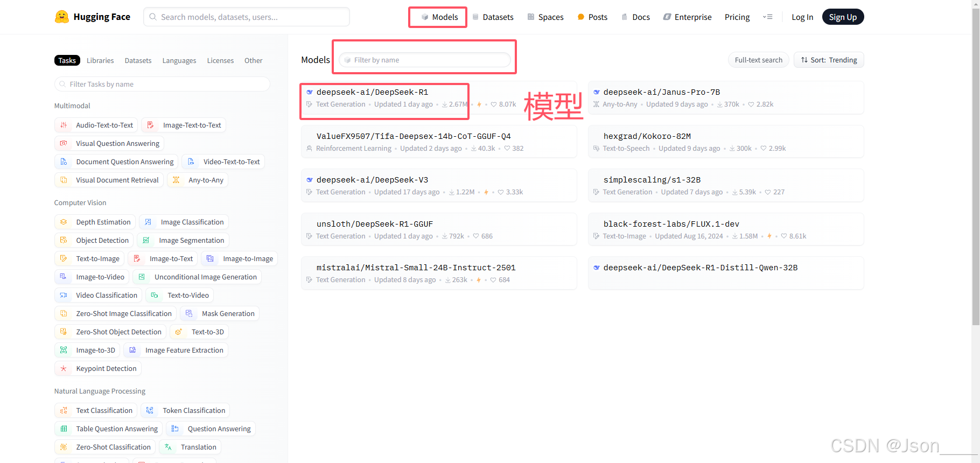Viewport: 980px width, 463px height.
Task: Click the Text-to-3D task icon
Action: point(179,332)
